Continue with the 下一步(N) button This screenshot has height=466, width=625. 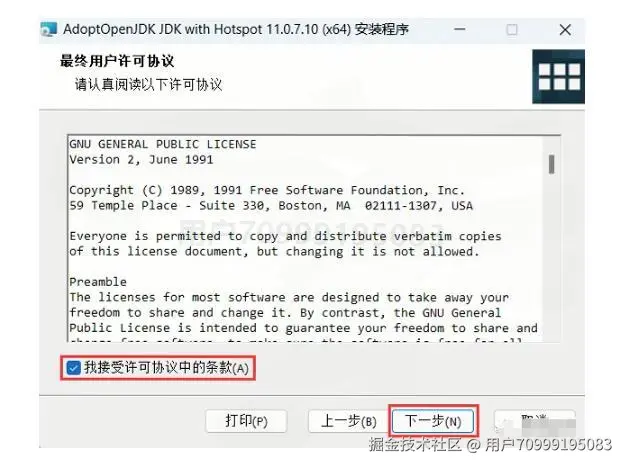click(433, 421)
